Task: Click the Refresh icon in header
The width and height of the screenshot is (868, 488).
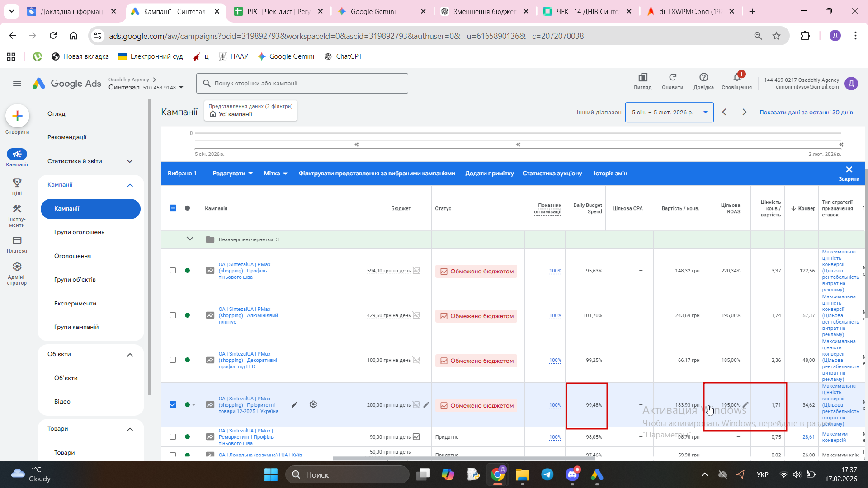Action: [x=672, y=78]
